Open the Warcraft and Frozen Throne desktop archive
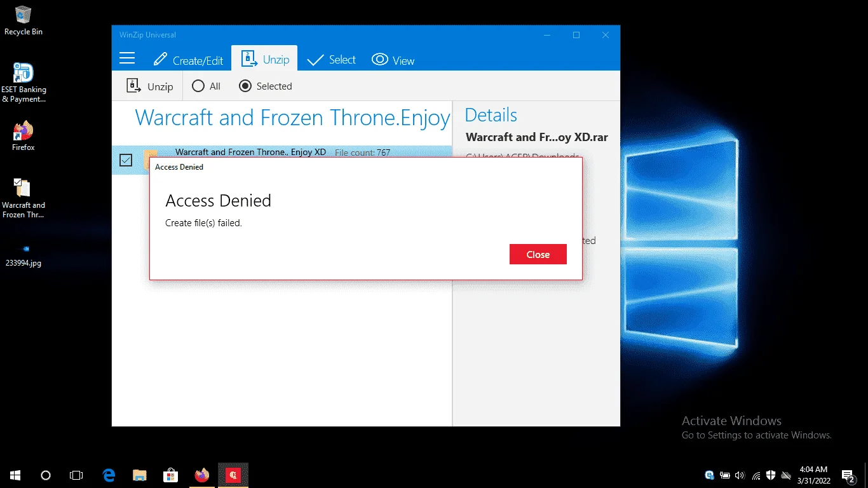 coord(24,198)
